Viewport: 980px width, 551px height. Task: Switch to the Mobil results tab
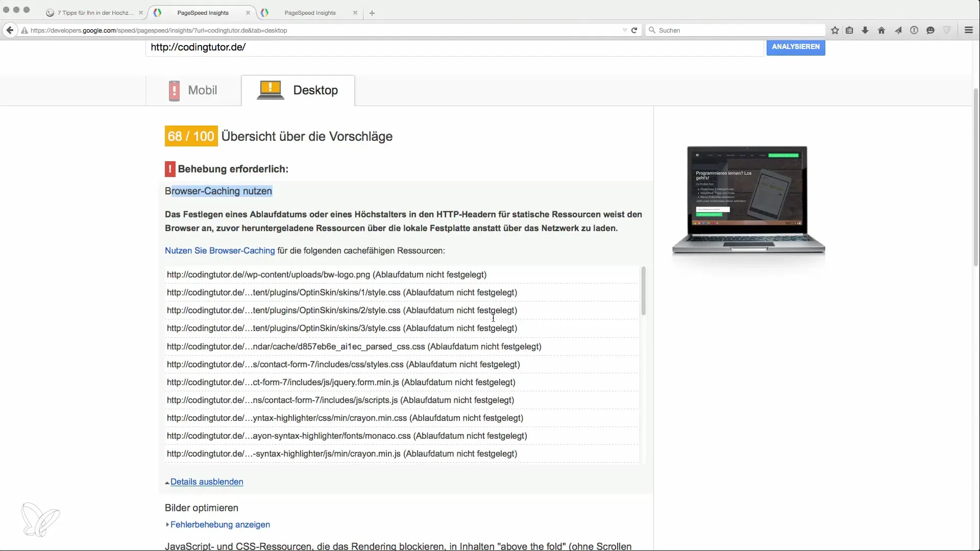click(x=193, y=90)
